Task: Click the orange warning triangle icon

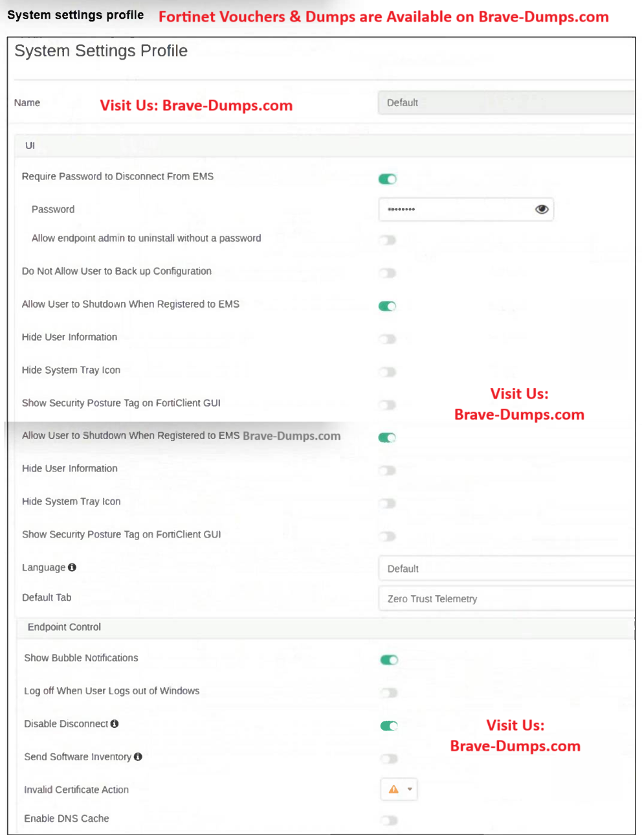Action: click(393, 789)
